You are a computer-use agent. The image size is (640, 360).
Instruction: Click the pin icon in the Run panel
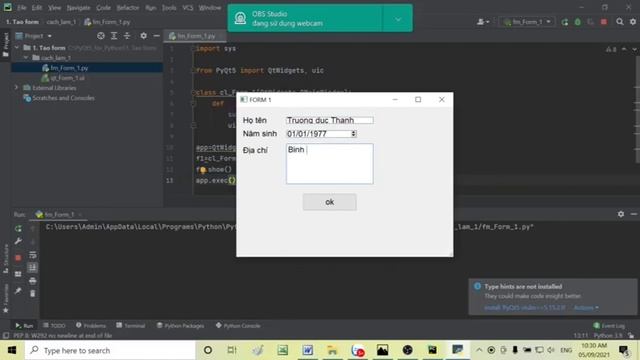pyautogui.click(x=18, y=291)
